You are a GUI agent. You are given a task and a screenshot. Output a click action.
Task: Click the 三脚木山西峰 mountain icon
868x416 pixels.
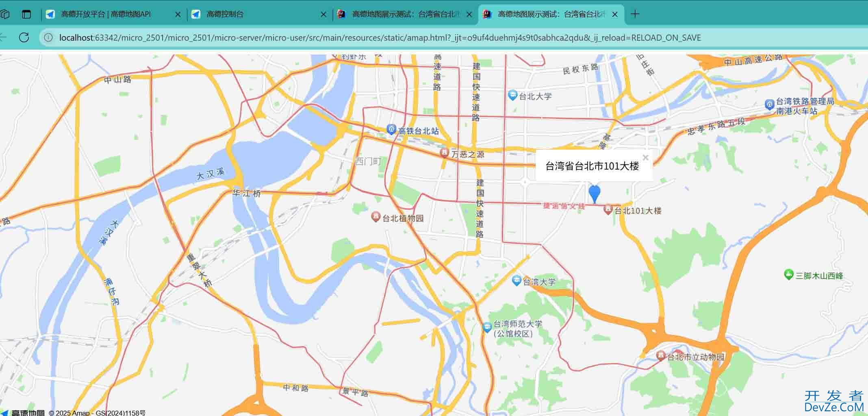coord(789,274)
